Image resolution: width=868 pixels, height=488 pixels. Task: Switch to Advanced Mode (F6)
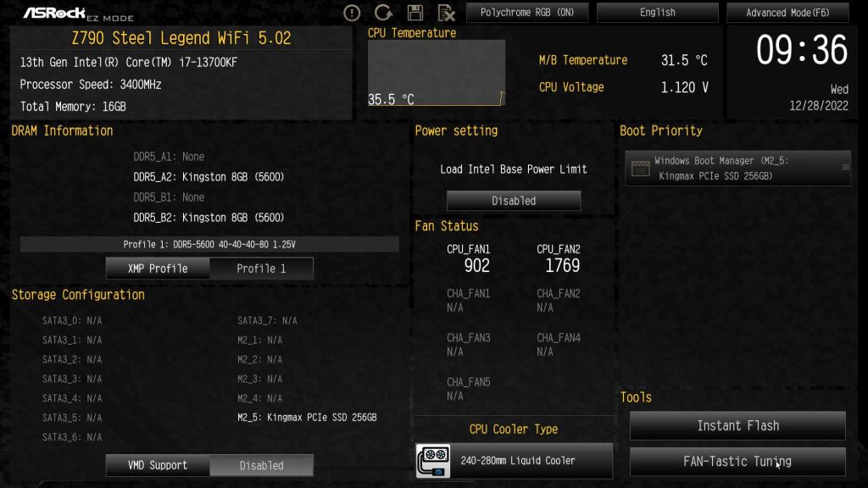787,13
